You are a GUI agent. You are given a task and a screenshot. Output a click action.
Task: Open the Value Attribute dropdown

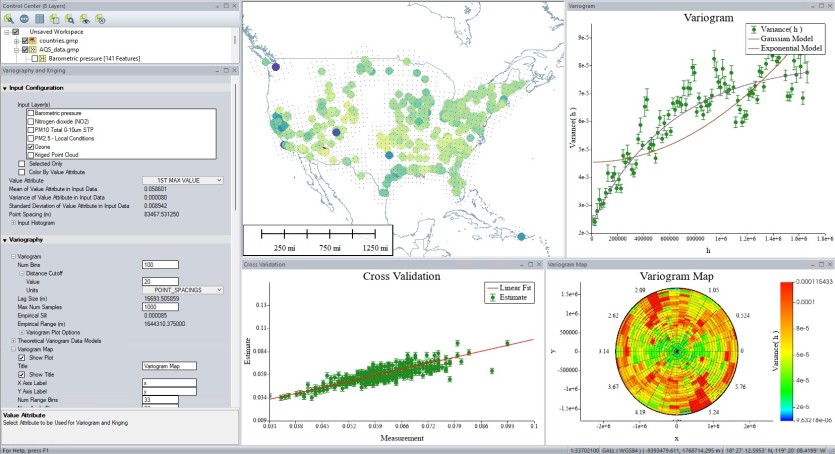(182, 180)
